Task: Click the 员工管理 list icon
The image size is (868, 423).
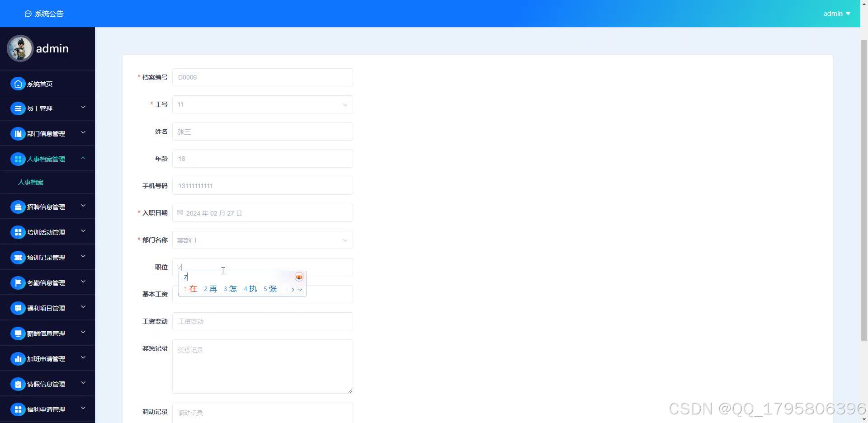Action: [x=18, y=108]
